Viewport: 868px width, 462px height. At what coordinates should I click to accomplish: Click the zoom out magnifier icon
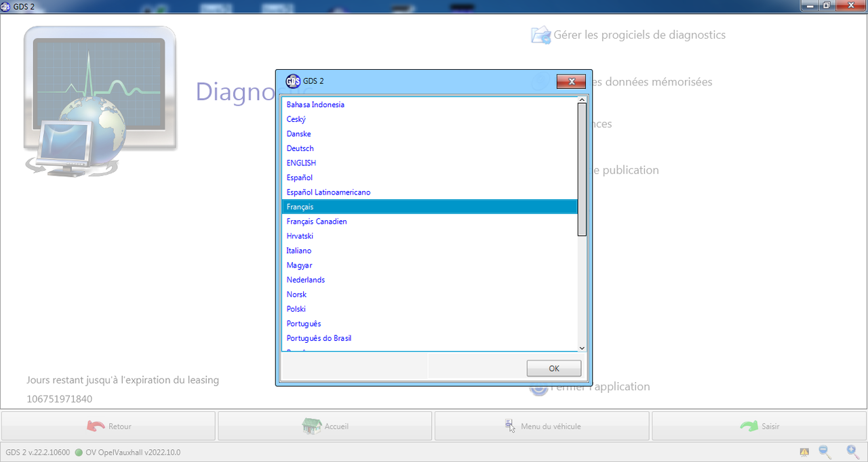[825, 451]
